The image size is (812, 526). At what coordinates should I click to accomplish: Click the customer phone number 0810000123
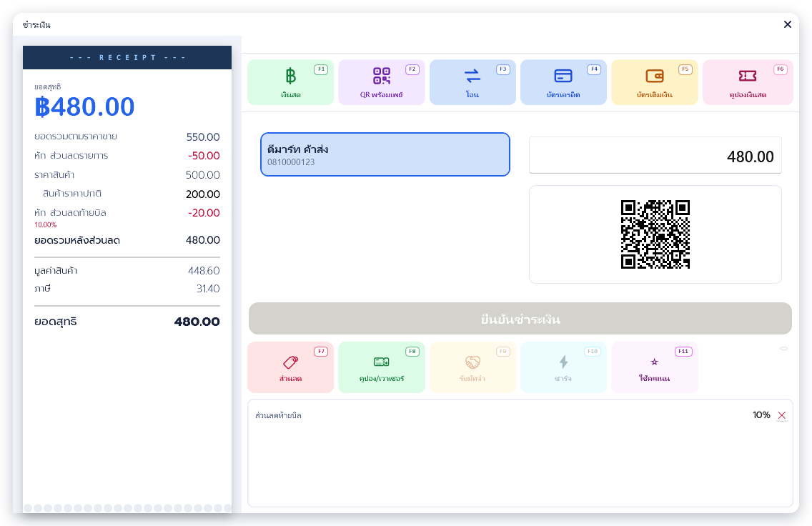291,162
